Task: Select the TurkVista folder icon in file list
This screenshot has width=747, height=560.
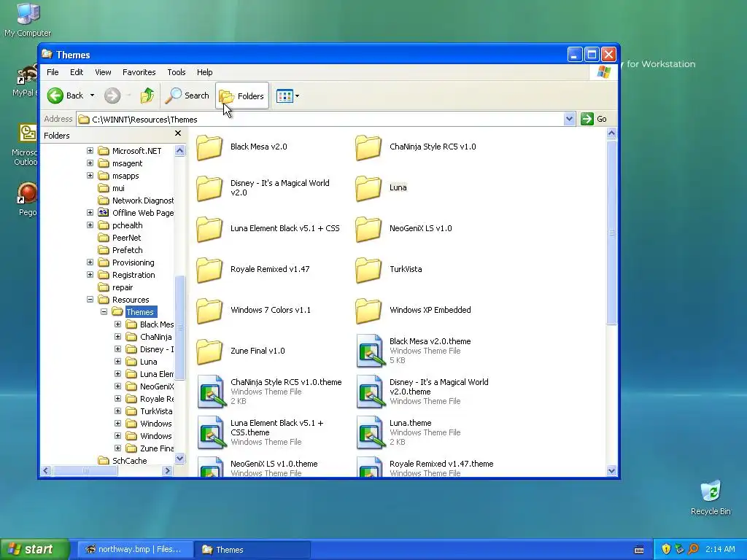Action: tap(368, 269)
